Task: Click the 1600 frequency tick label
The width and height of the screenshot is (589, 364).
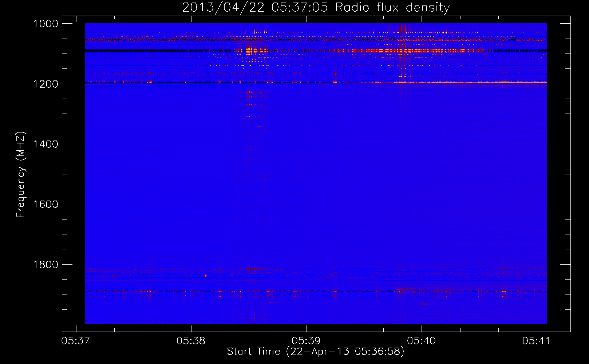Action: [x=46, y=204]
